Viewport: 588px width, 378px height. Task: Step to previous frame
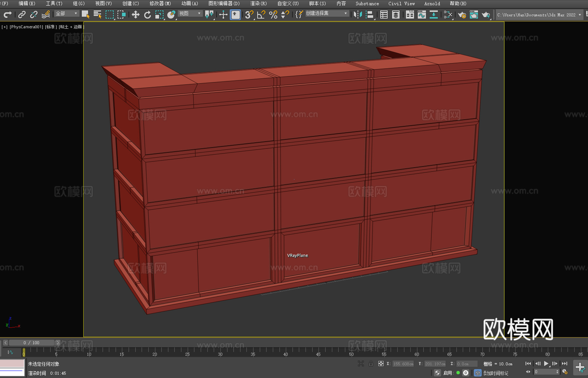pyautogui.click(x=537, y=364)
